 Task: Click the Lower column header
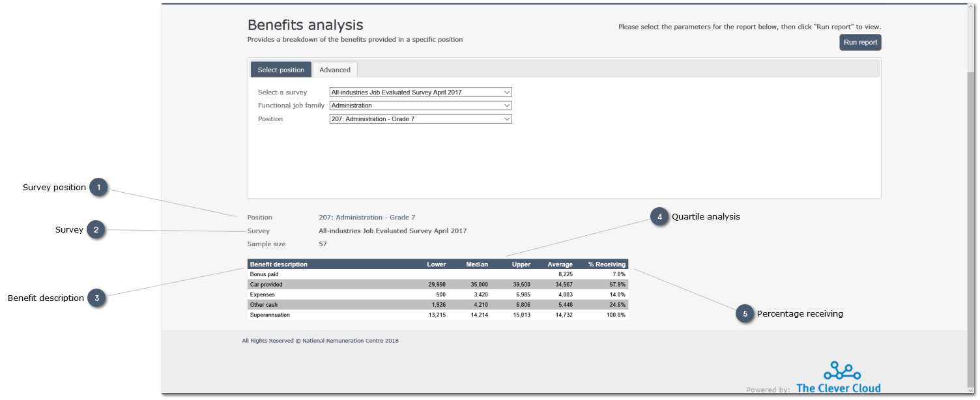point(436,264)
